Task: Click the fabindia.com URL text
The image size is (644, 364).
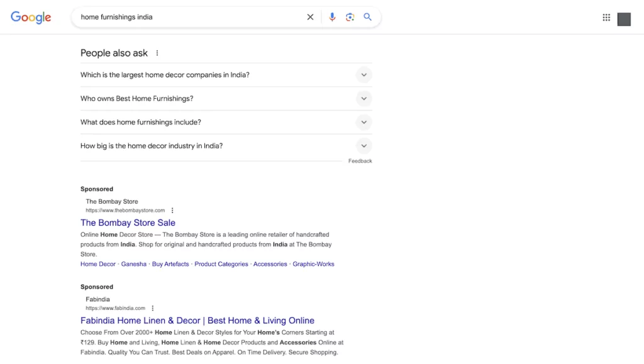Action: (116, 308)
